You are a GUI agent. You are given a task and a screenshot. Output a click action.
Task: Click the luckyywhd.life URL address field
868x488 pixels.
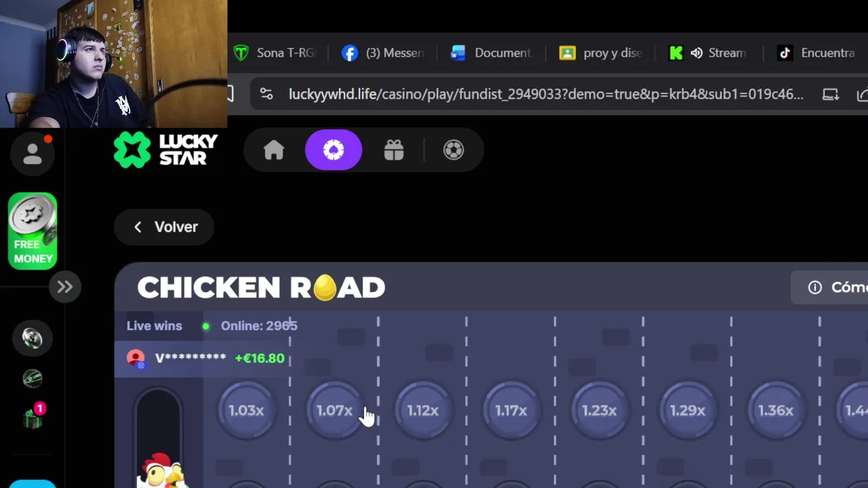pos(546,94)
